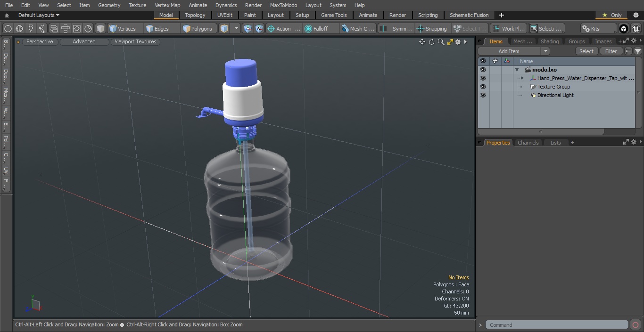The width and height of the screenshot is (644, 332).
Task: Click the capsule-shaped tool icon
Action: [x=54, y=29]
